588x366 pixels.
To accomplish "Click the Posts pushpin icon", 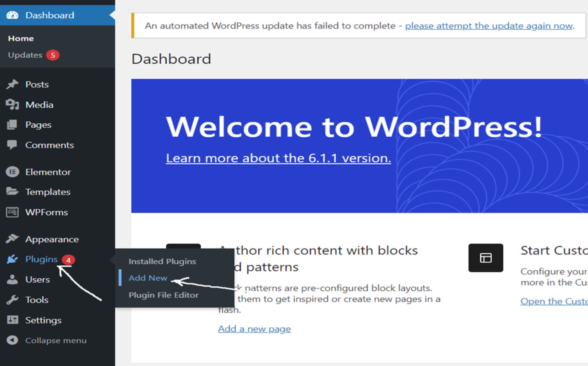I will [x=12, y=84].
